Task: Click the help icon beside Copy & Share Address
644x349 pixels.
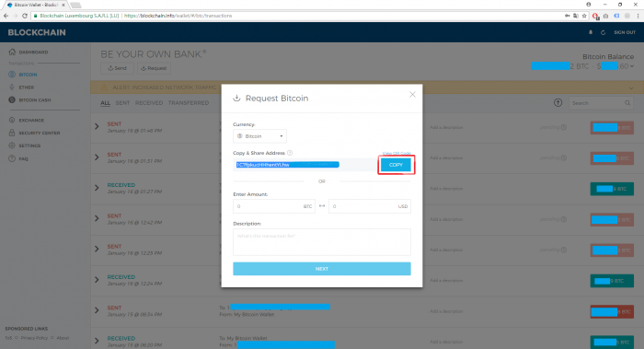Action: click(x=290, y=153)
